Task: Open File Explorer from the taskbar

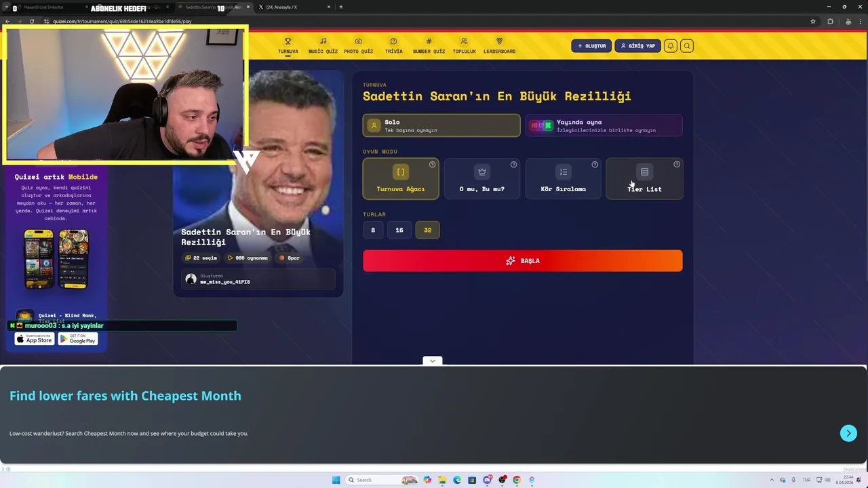Action: click(x=442, y=480)
